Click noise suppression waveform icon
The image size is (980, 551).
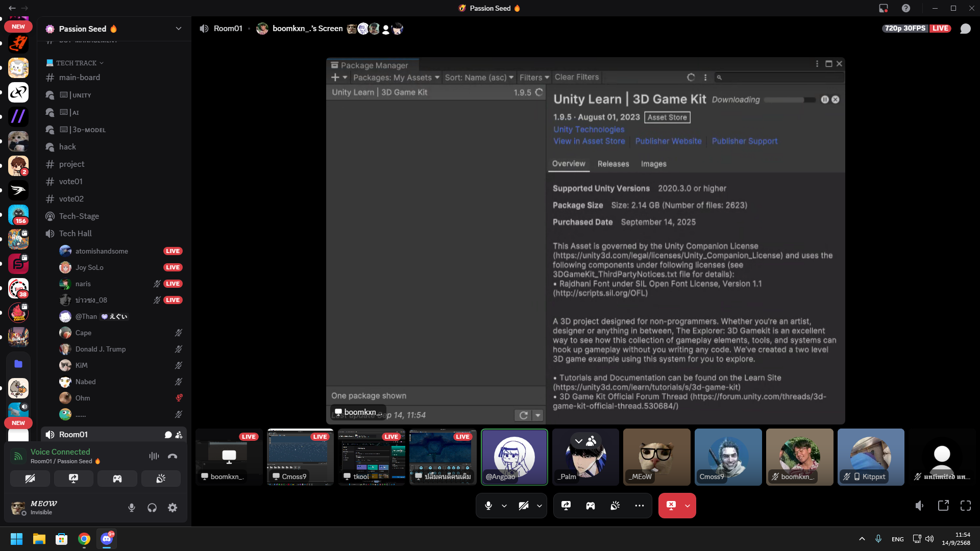pyautogui.click(x=154, y=456)
